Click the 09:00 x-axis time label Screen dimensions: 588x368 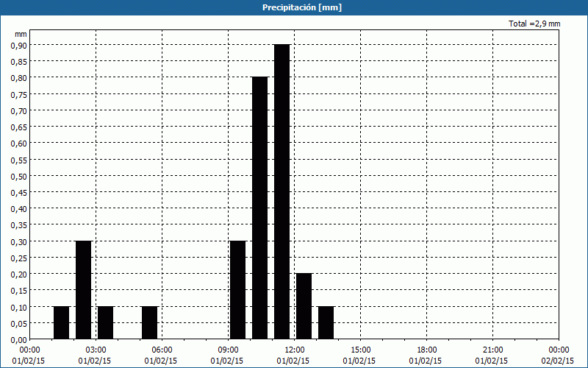click(229, 350)
